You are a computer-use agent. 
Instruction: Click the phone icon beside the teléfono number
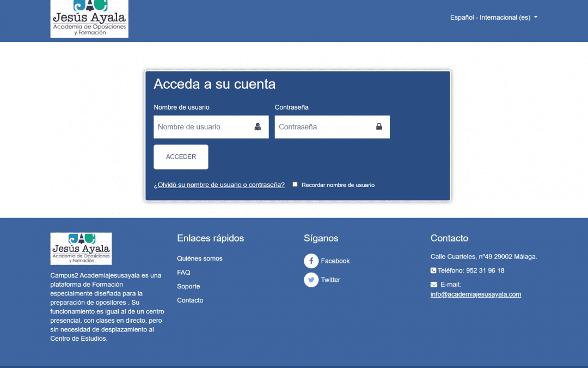click(433, 270)
